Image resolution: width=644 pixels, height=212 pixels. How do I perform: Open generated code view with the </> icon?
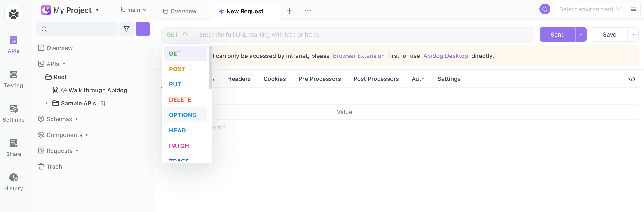coord(632,79)
